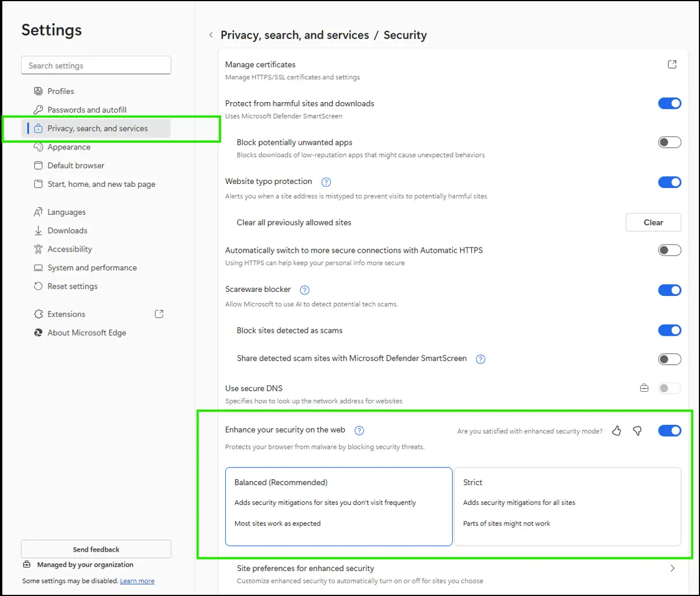Open Manage certificates external link icon
Screen dimensions: 700x596
coord(672,64)
